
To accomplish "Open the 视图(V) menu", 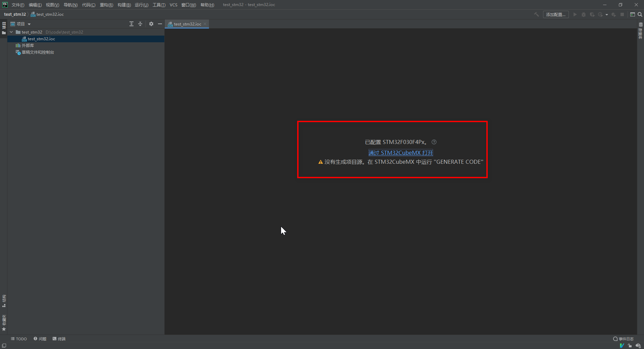I will 52,5.
